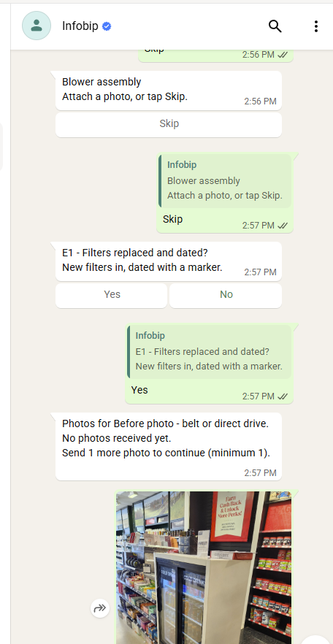Open the three-dot chat menu

click(x=315, y=26)
